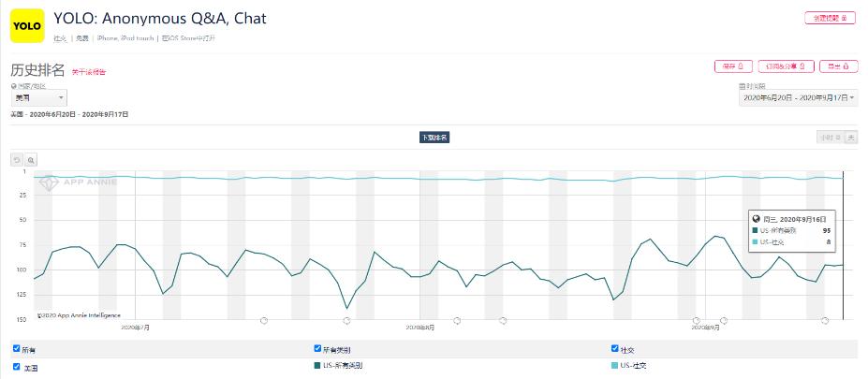The width and height of the screenshot is (868, 379).
Task: Toggle the 美国 checkbox below the chart
Action: pos(17,366)
